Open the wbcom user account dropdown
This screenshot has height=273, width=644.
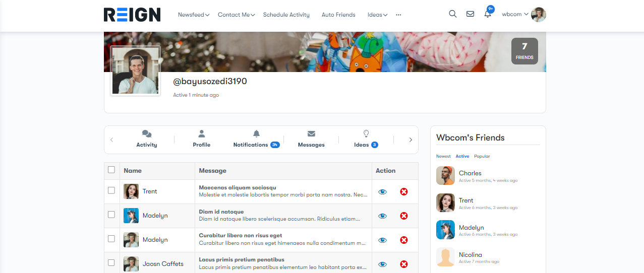515,14
